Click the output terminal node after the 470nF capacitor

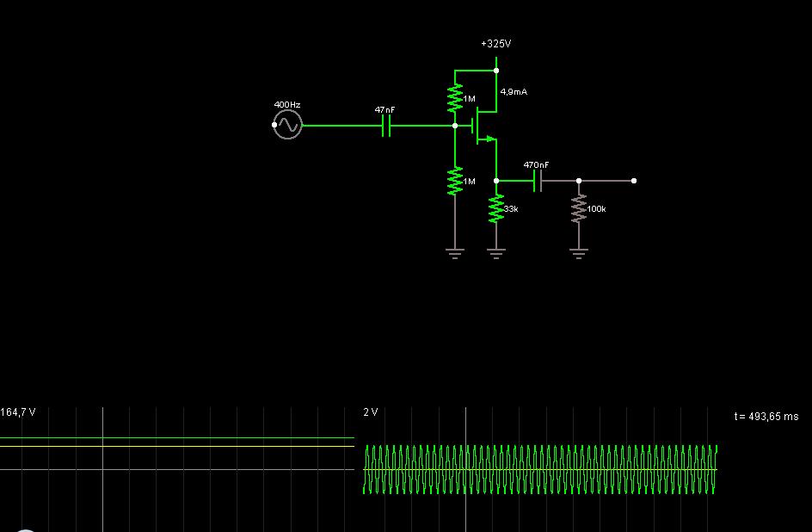[634, 181]
